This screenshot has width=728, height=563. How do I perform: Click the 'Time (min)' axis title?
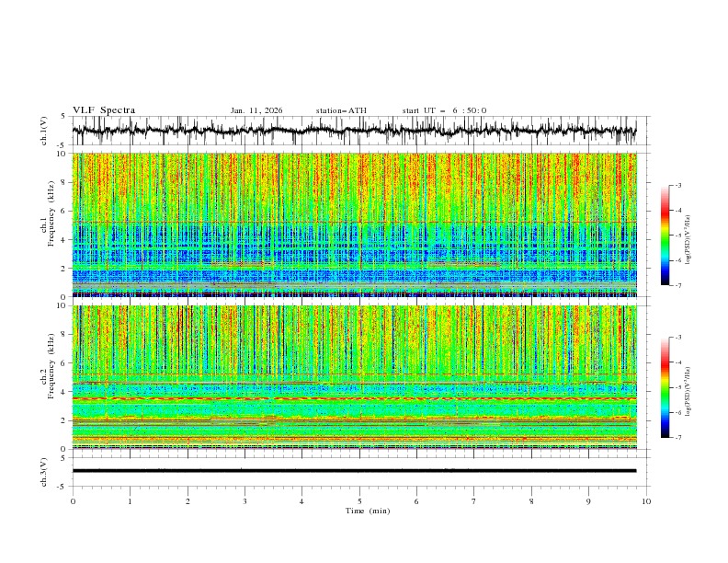coord(368,511)
